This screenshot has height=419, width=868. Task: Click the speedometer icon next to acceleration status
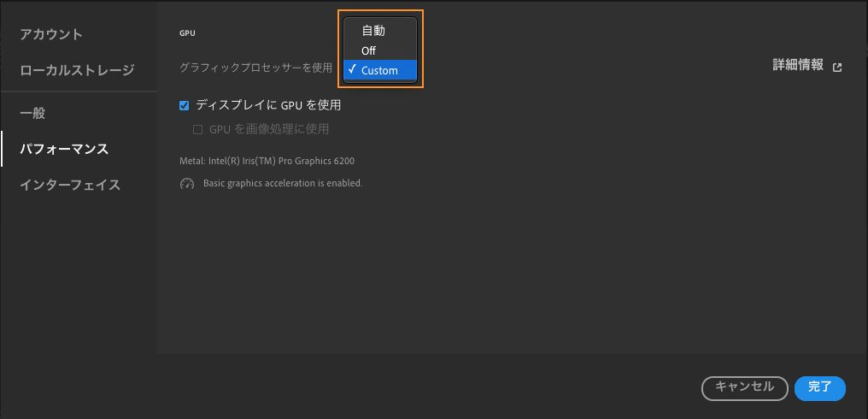[x=187, y=184]
